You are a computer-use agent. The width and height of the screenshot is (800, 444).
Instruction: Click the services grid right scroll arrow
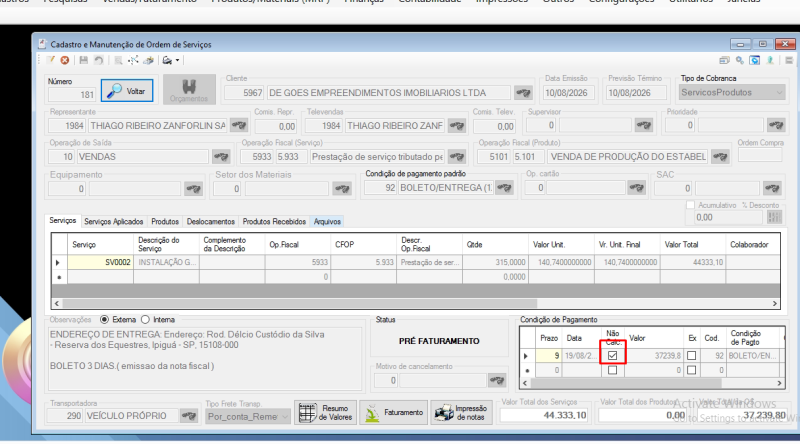tap(774, 303)
